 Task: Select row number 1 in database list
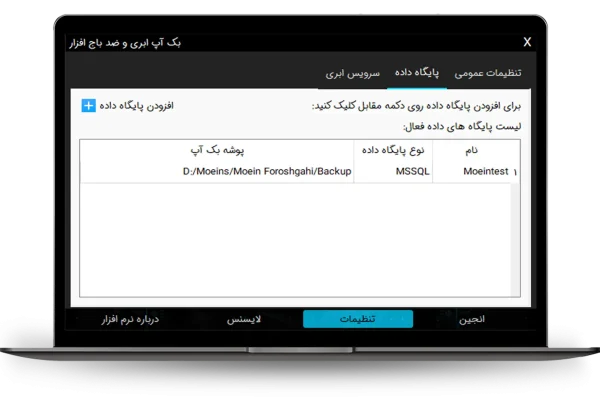pos(515,172)
